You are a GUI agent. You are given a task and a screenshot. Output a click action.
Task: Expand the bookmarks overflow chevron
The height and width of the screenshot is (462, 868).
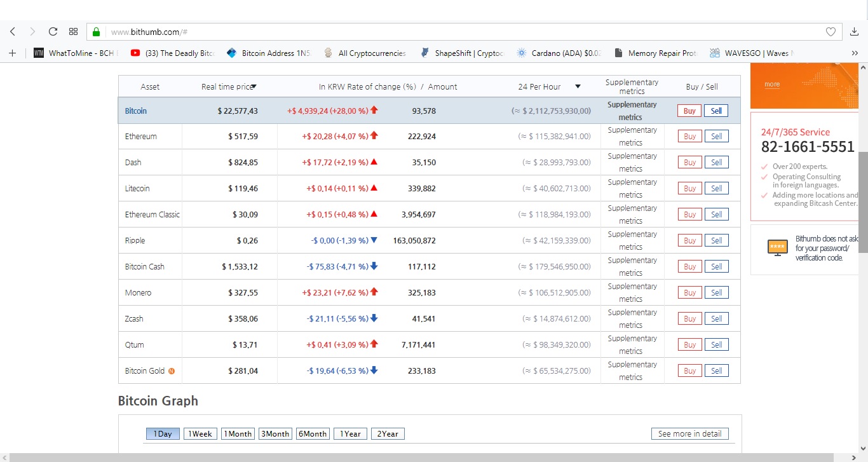pos(854,53)
